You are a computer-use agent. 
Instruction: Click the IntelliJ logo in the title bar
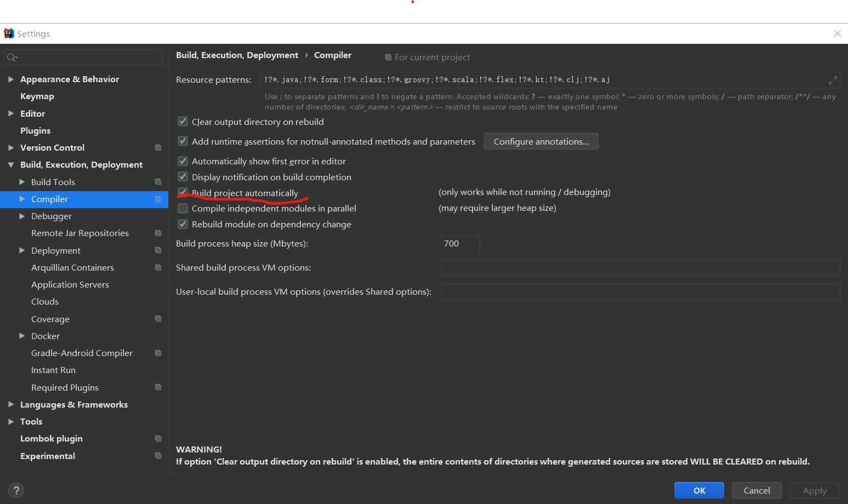click(9, 33)
